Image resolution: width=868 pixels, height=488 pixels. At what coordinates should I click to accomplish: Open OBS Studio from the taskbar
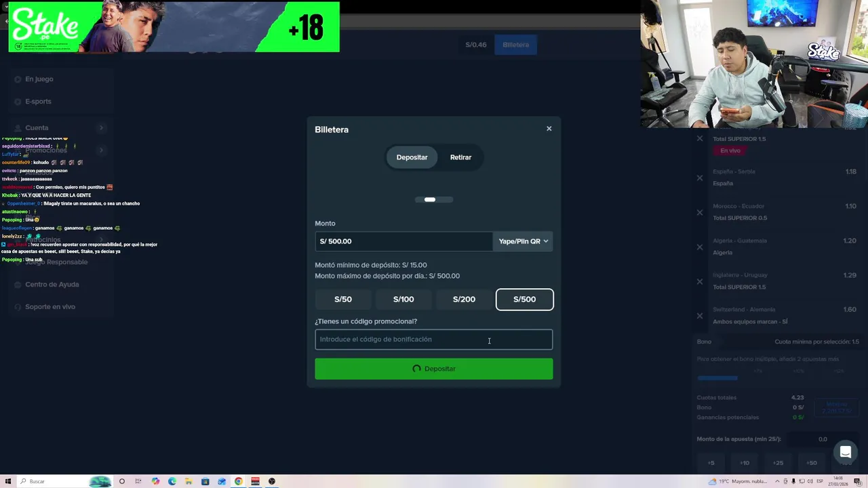click(x=272, y=481)
